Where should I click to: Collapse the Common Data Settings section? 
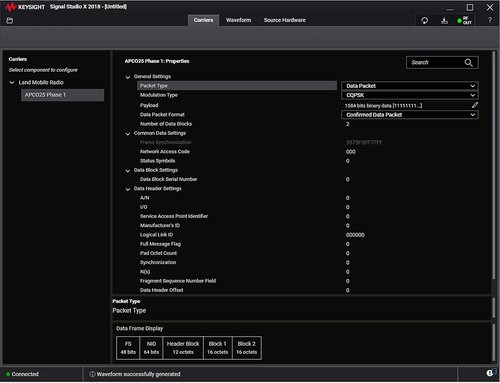coord(128,134)
